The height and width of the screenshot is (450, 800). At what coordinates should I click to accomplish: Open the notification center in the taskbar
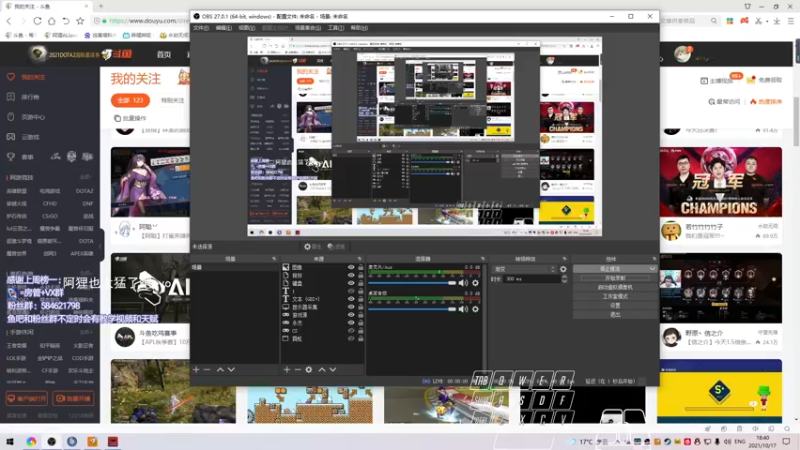pos(786,441)
